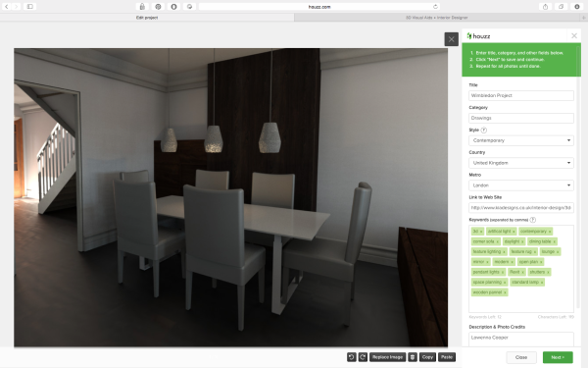Remove the 'wooden pannel' keyword tag
Screen dimensions: 588x368
[x=505, y=292]
